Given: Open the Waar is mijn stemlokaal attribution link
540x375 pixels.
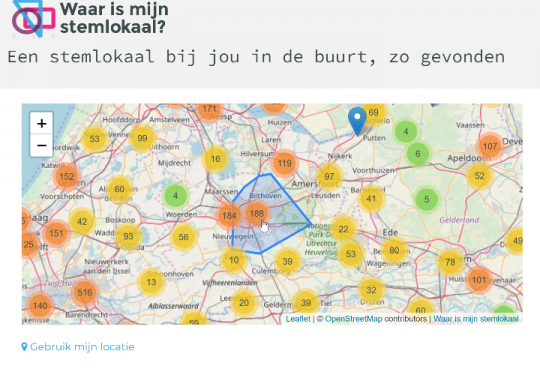Looking at the screenshot, I should 476,319.
